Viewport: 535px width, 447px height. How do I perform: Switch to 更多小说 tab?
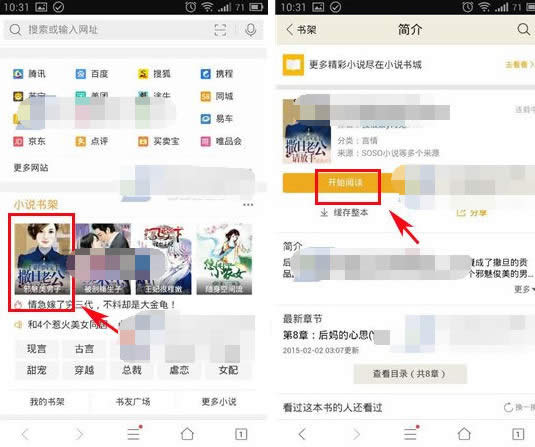(219, 402)
